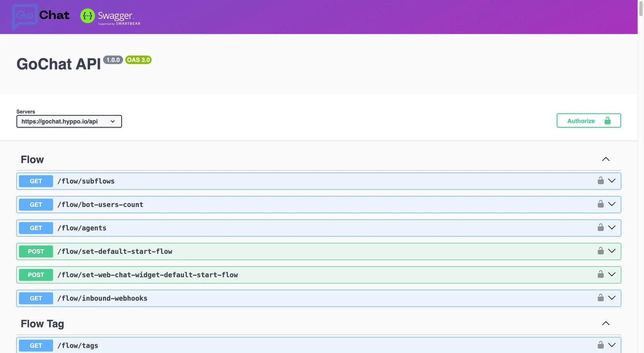Click GET button for /flow/inbound-webhooks

click(36, 298)
